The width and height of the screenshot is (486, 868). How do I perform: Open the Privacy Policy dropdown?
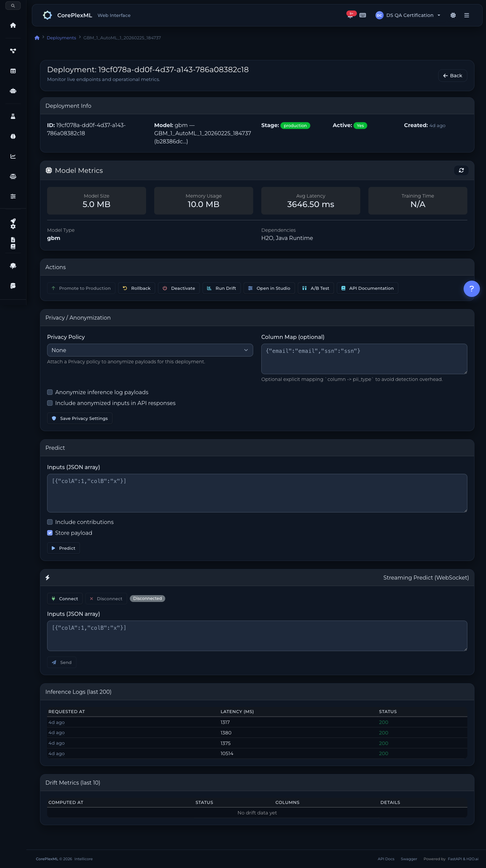pyautogui.click(x=150, y=350)
